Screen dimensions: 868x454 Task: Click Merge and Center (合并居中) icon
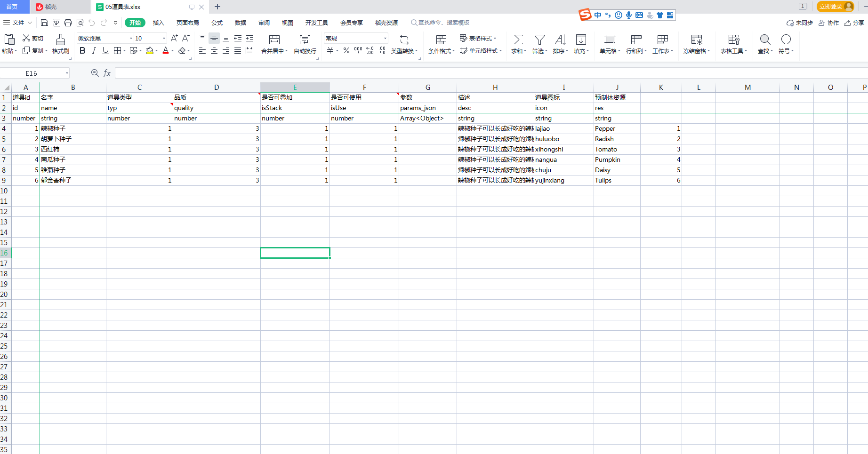coord(274,40)
